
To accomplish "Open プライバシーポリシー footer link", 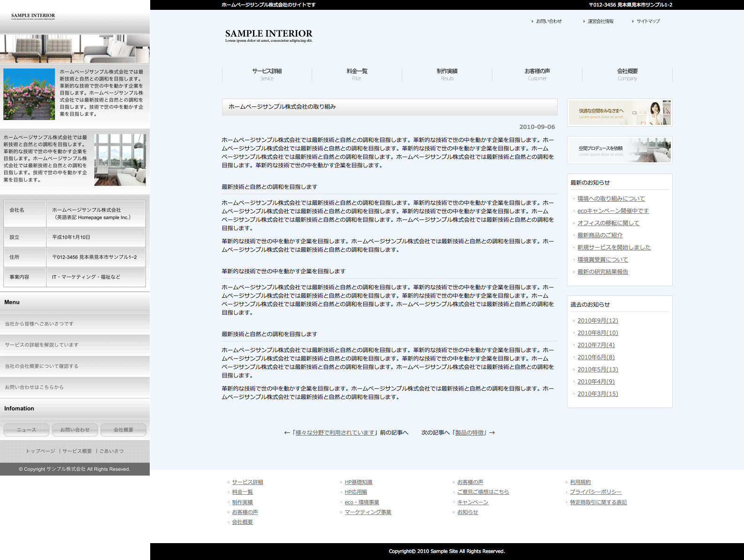I will (x=596, y=492).
